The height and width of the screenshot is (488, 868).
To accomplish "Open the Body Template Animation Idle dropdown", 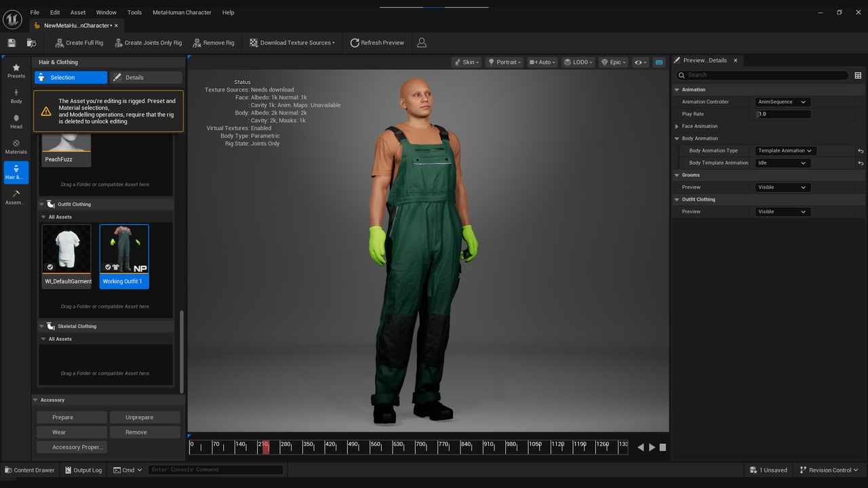I will tap(783, 163).
